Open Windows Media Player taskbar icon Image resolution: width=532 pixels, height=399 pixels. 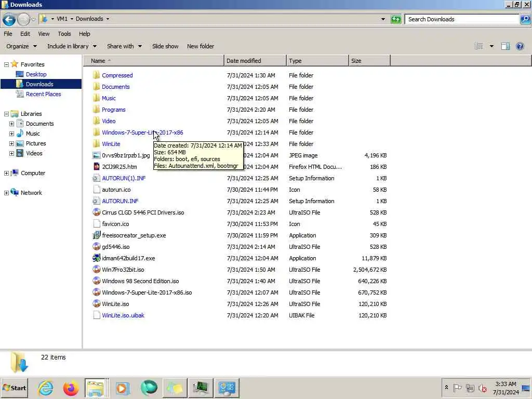pyautogui.click(x=123, y=388)
